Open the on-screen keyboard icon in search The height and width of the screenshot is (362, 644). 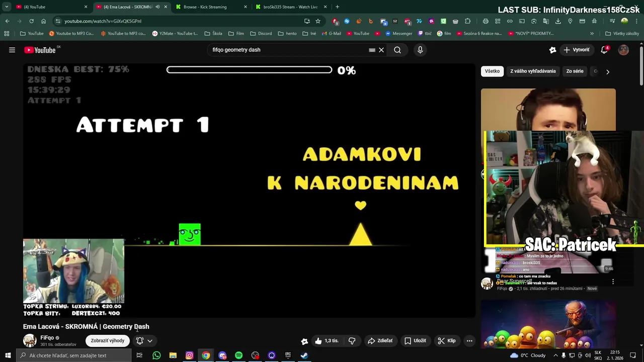tap(372, 50)
